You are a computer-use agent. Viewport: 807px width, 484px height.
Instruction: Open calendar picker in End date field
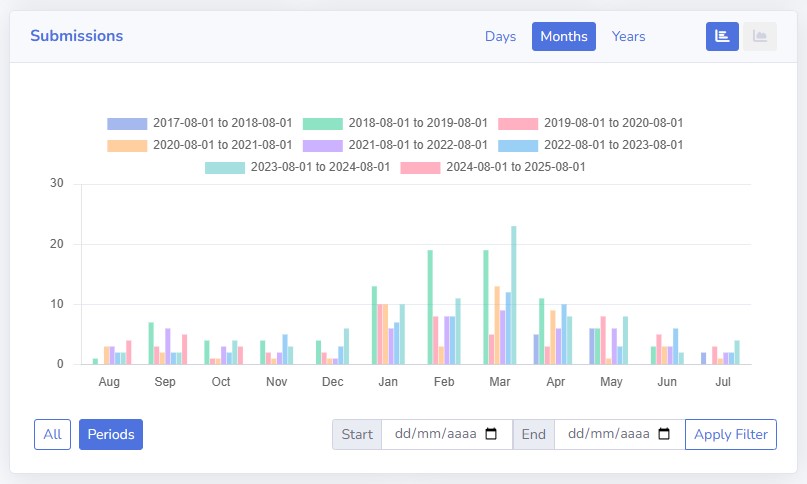[x=663, y=435]
